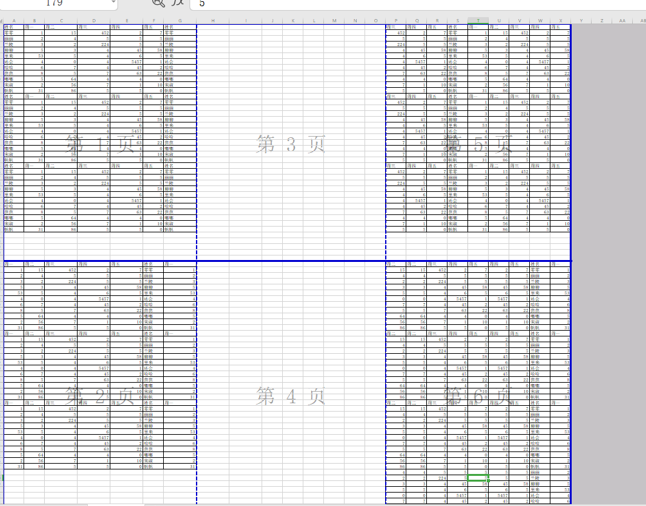Select column U via its header
The width and height of the screenshot is (646, 506).
(x=499, y=21)
